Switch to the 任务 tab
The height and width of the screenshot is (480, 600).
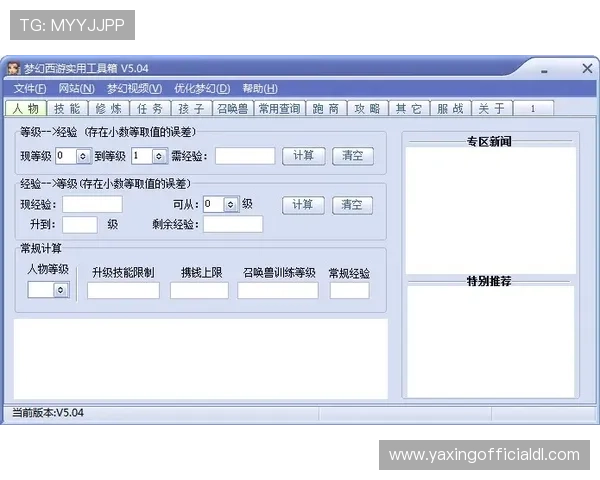point(150,109)
